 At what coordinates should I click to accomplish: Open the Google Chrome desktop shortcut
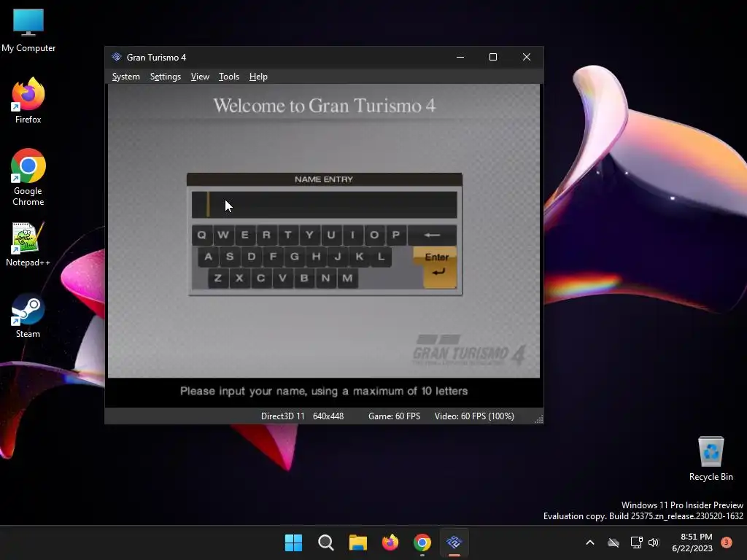click(x=28, y=177)
